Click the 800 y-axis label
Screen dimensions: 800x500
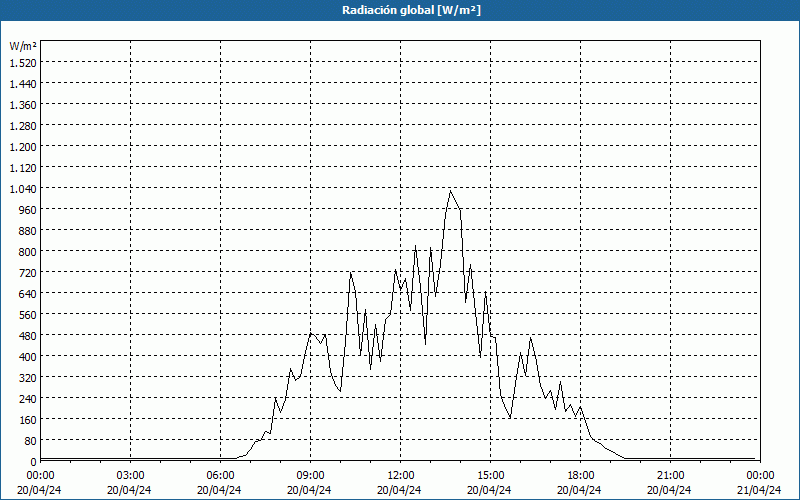[x=28, y=252]
